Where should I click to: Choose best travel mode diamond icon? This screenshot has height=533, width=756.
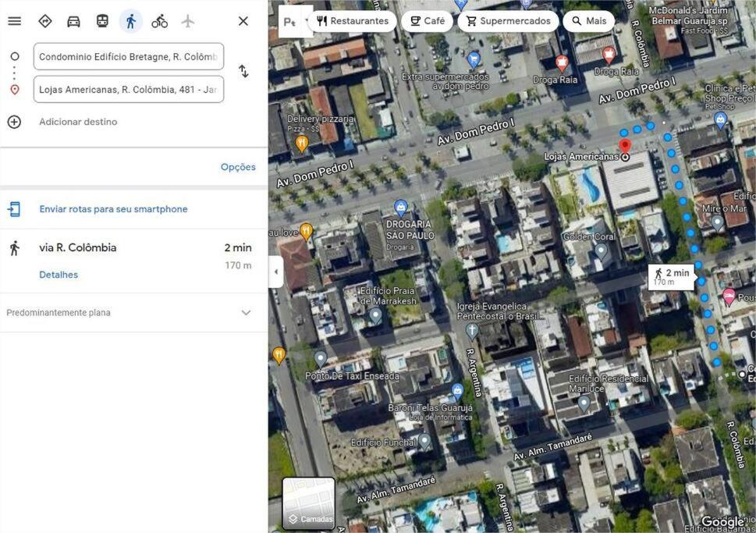44,21
